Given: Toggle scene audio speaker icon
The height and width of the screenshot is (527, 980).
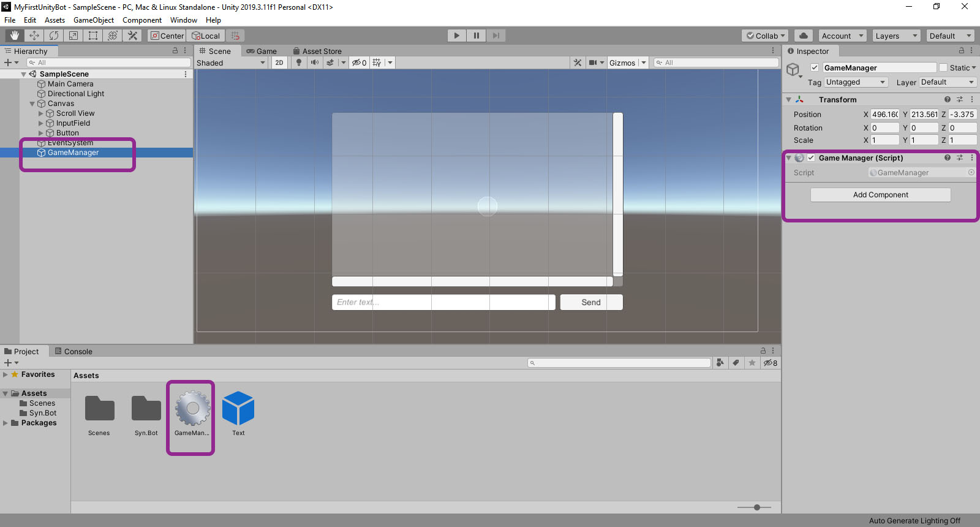Looking at the screenshot, I should 315,63.
